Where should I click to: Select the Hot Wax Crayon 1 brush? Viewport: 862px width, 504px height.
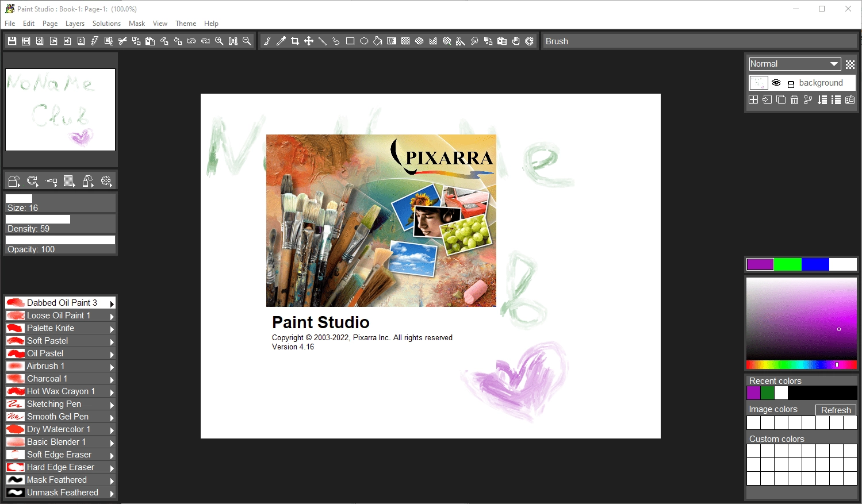point(60,391)
